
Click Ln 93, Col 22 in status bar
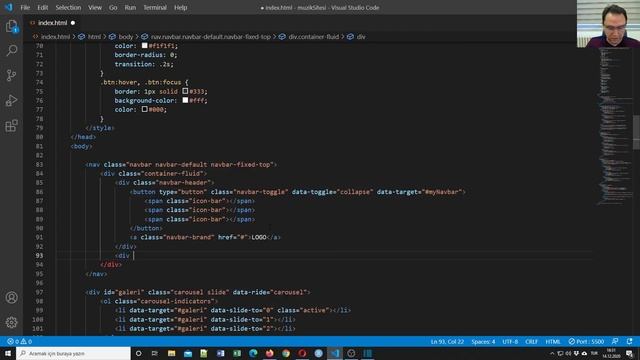click(x=447, y=341)
